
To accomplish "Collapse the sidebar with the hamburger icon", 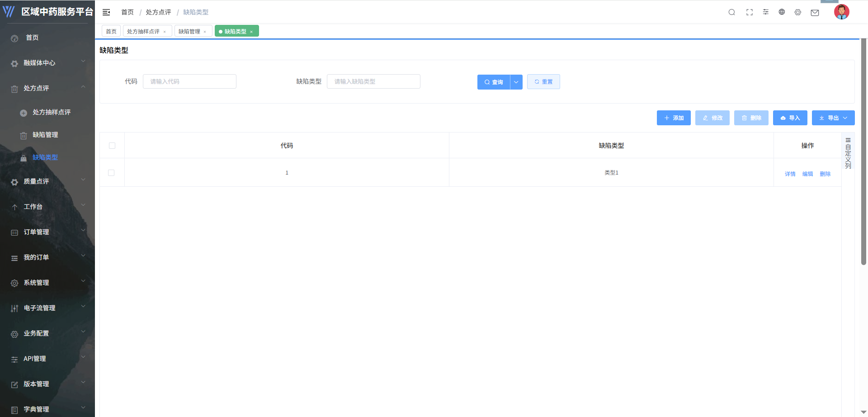I will (106, 12).
